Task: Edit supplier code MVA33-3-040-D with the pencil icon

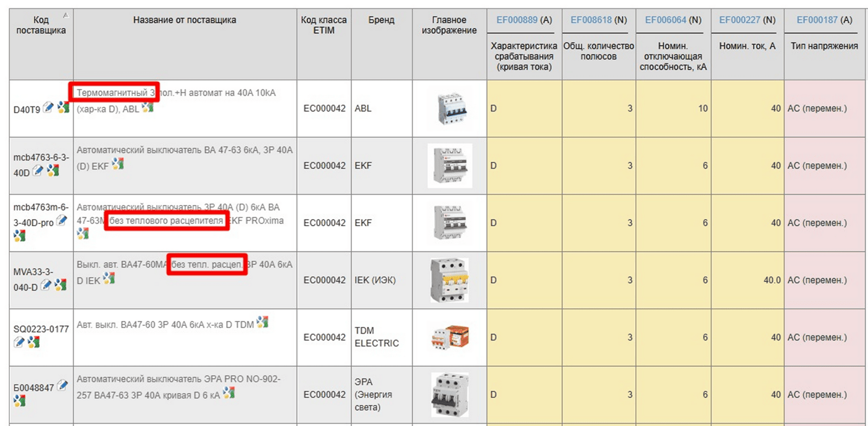Action: coord(46,285)
